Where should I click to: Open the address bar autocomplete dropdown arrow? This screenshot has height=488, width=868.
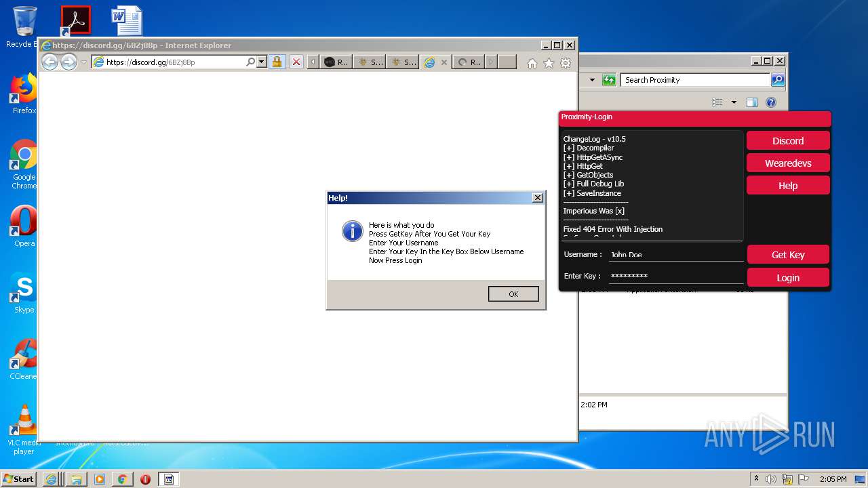[262, 62]
